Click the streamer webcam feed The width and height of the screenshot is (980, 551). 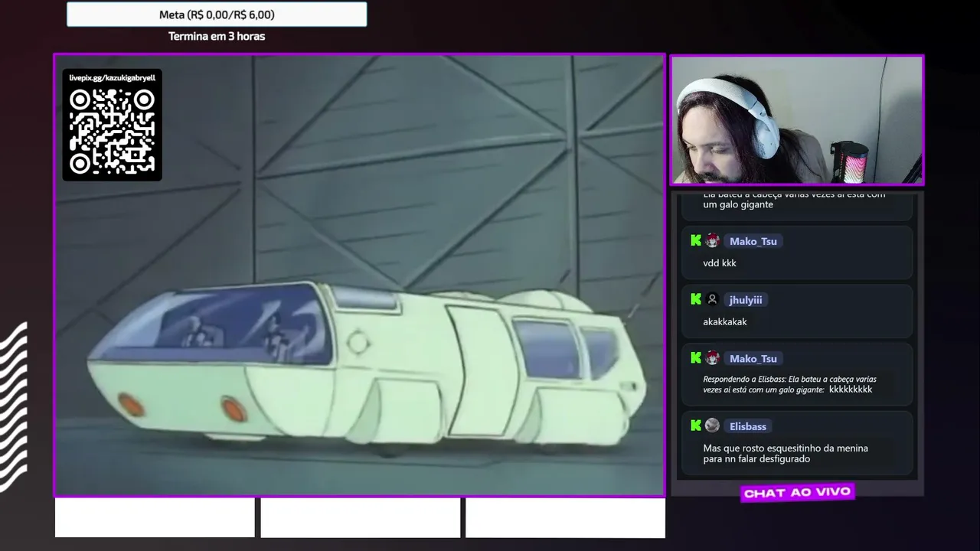(x=797, y=120)
